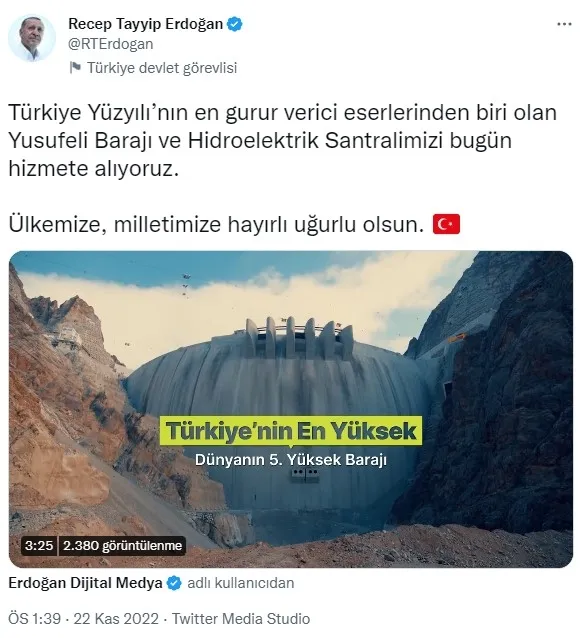Play the Yusufeli Barajı video

(x=291, y=409)
